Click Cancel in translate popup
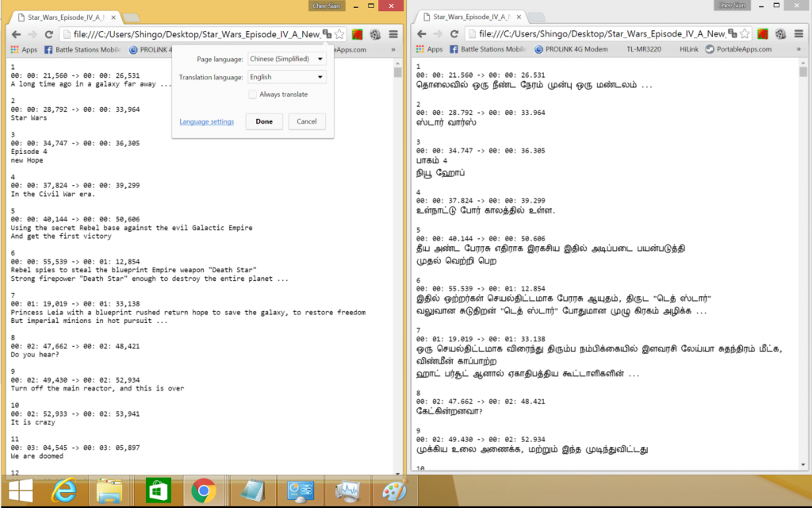Image resolution: width=812 pixels, height=508 pixels. point(307,121)
